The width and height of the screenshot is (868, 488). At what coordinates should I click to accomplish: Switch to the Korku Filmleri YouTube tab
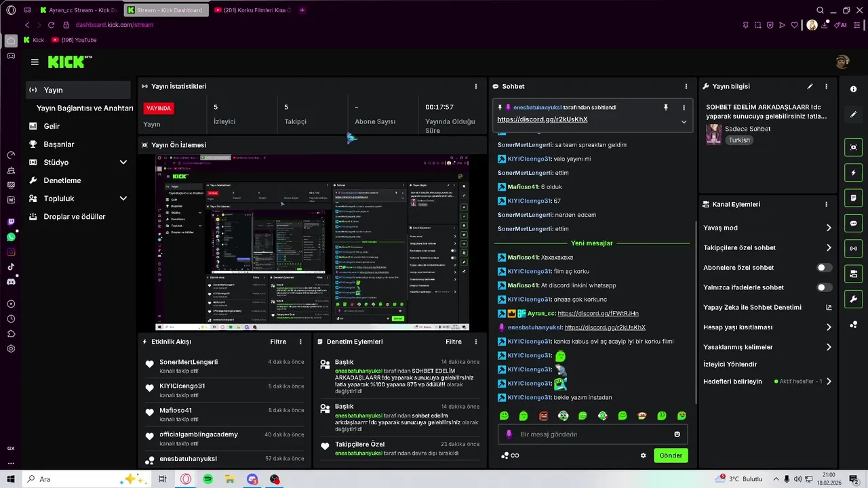[x=252, y=10]
